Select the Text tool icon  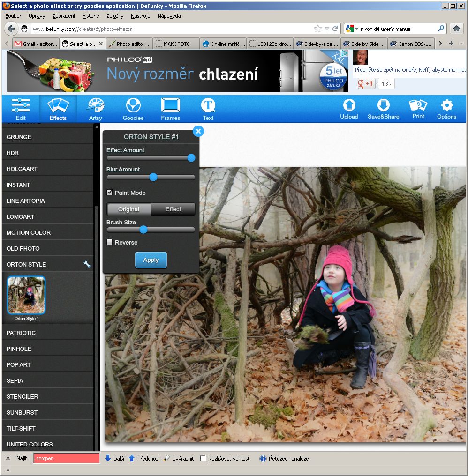[x=208, y=105]
